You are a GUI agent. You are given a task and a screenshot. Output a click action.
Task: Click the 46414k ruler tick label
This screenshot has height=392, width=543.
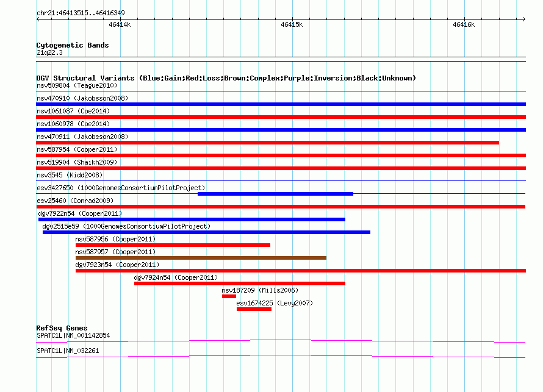click(x=120, y=24)
